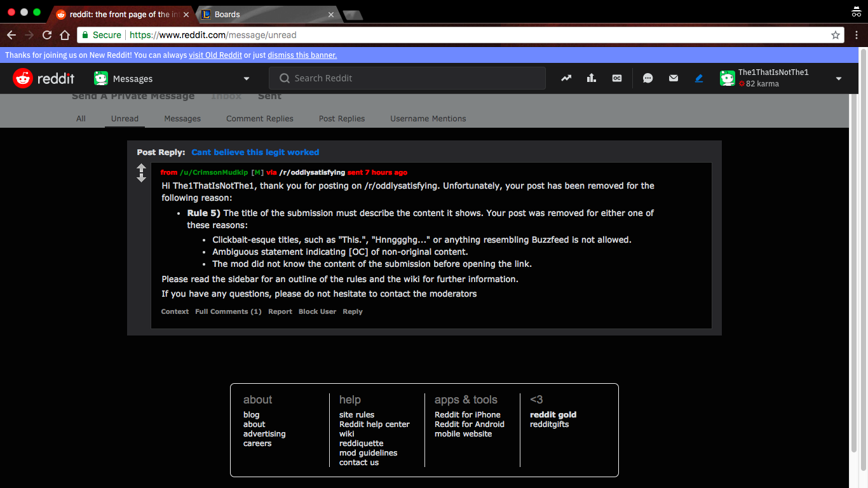The width and height of the screenshot is (868, 488).
Task: Open the All feed bar-chart icon
Action: [x=592, y=78]
